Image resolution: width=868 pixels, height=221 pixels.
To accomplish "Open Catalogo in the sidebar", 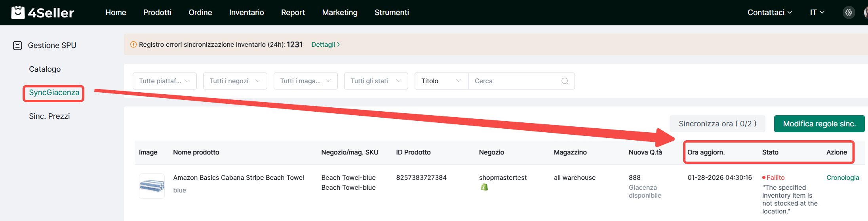I will pos(45,69).
